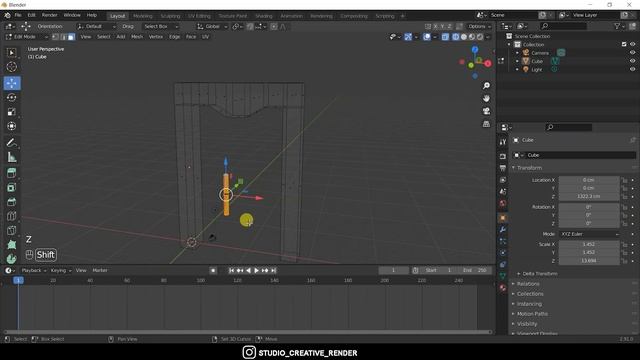Open the Mesh menu
This screenshot has height=360, width=640.
coord(137,37)
